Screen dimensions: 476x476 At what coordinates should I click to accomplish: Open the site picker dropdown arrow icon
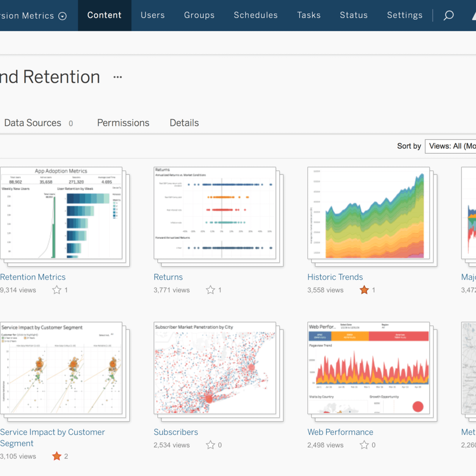62,16
